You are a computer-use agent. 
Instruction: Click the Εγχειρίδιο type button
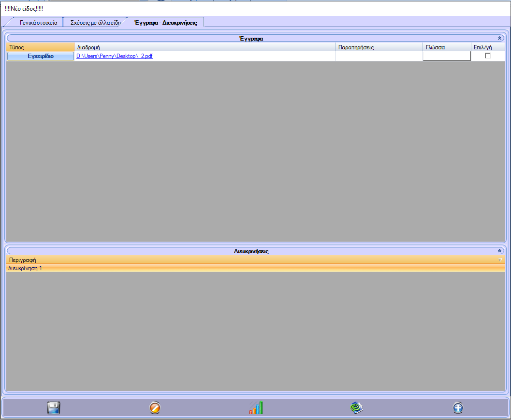pos(41,56)
